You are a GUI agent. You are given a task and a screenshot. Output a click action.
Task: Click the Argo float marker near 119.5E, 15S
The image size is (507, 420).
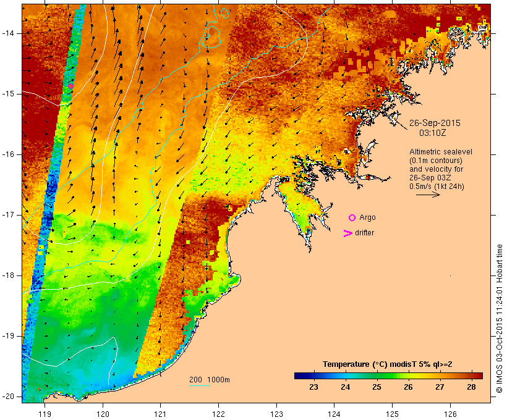coord(71,86)
